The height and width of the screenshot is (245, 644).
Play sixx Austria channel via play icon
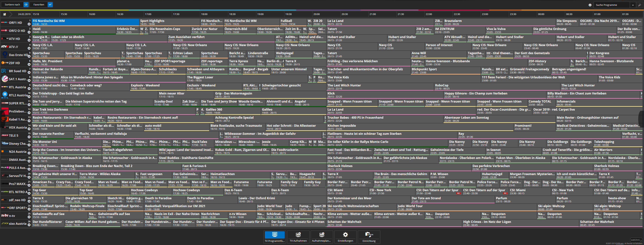(x=29, y=225)
